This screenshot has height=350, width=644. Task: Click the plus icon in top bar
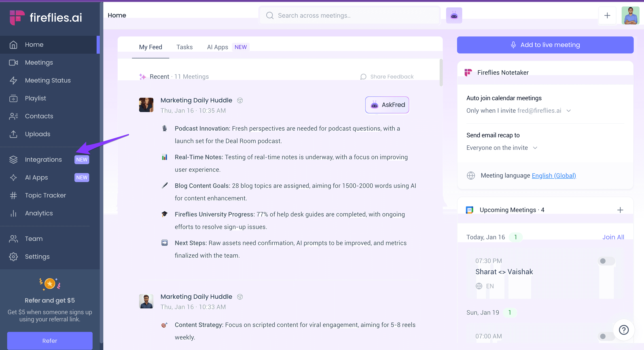pos(607,15)
